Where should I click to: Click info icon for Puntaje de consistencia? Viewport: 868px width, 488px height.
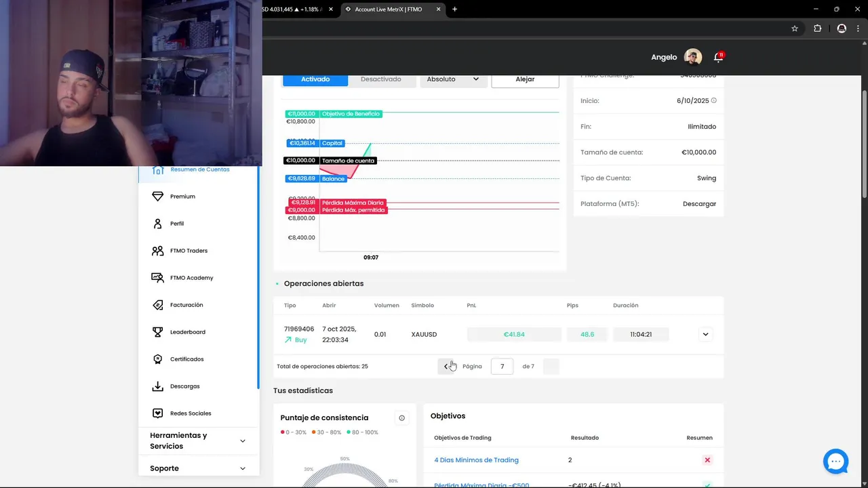401,418
